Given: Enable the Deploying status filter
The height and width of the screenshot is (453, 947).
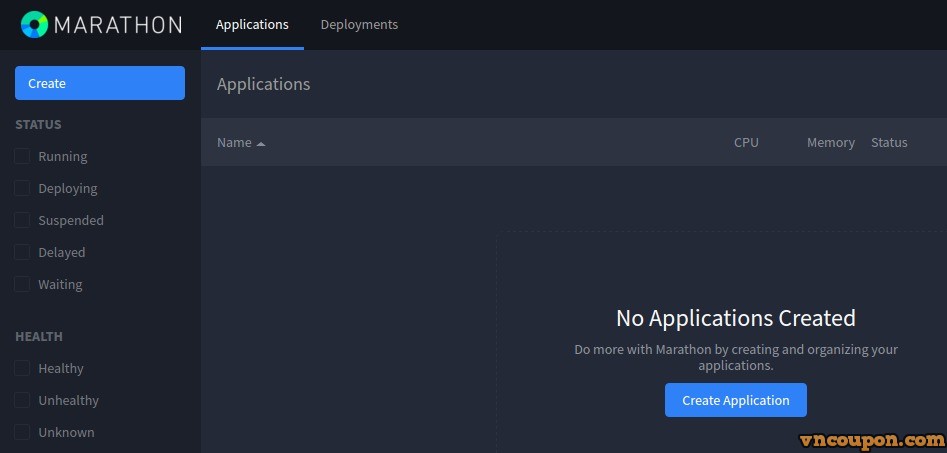Looking at the screenshot, I should coord(22,188).
